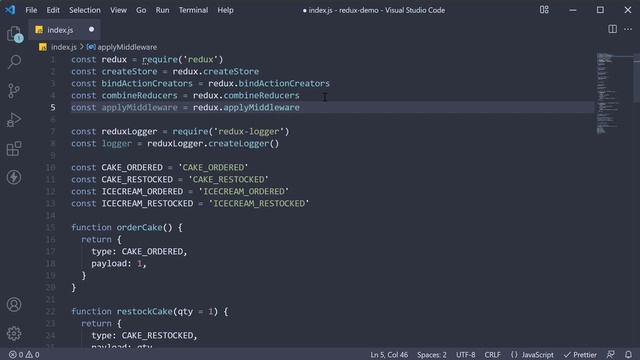Open the Extensions view

click(x=14, y=149)
